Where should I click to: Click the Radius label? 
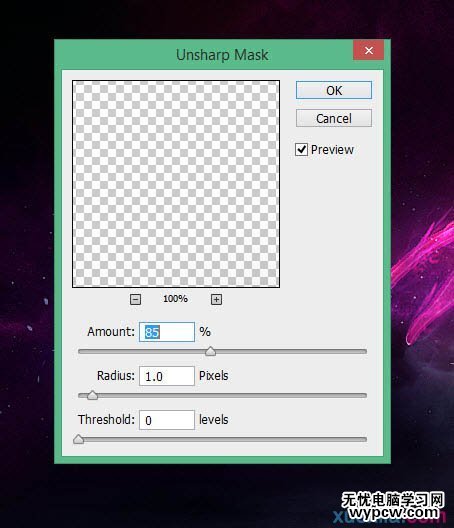pos(116,375)
